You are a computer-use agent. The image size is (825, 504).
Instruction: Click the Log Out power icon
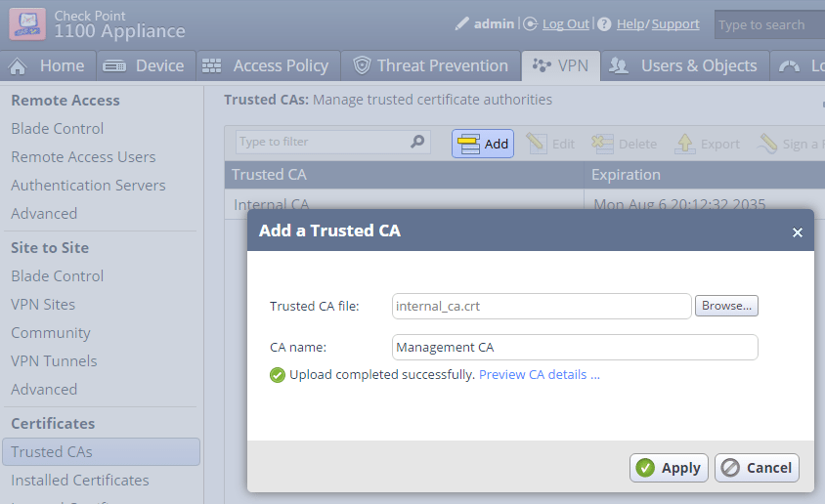coord(531,23)
